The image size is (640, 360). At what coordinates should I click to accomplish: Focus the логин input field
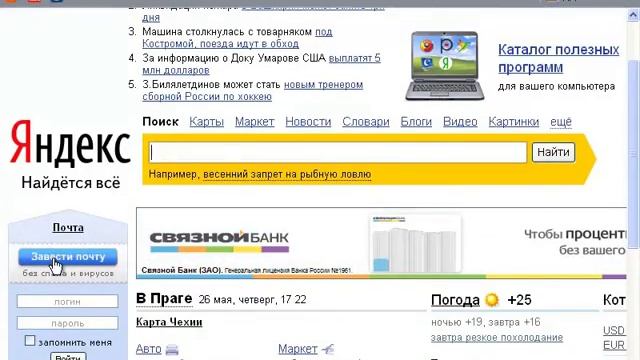(67, 302)
